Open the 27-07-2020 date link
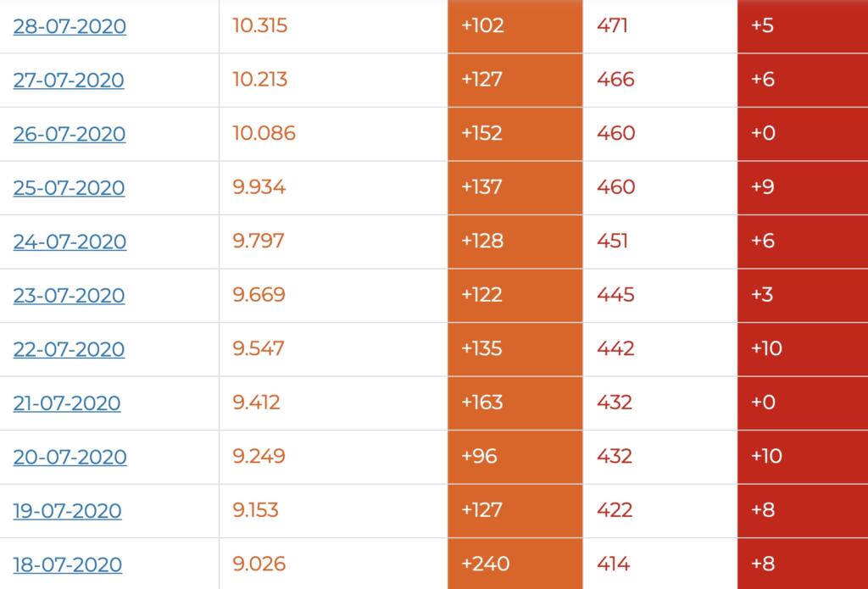The height and width of the screenshot is (589, 868). [x=69, y=81]
